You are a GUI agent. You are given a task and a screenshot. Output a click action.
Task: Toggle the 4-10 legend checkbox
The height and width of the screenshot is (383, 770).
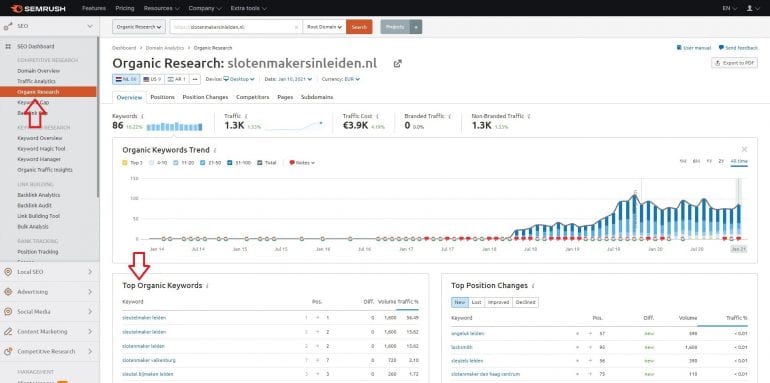coord(151,163)
